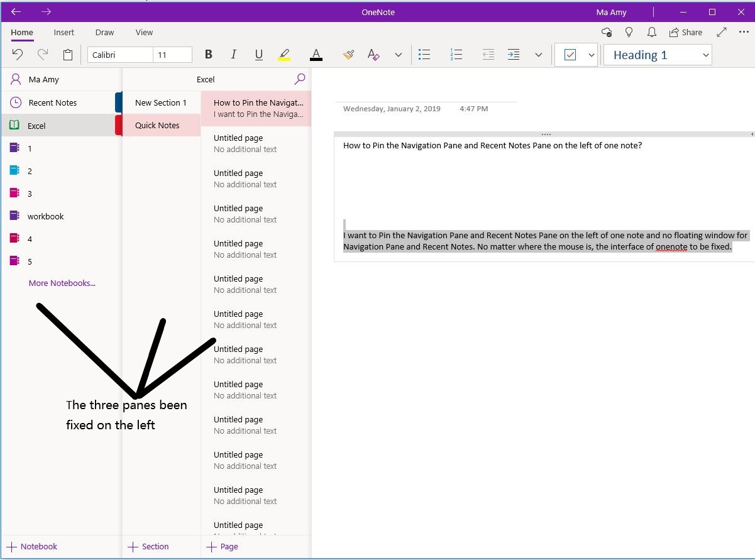Add a new Page

(222, 546)
